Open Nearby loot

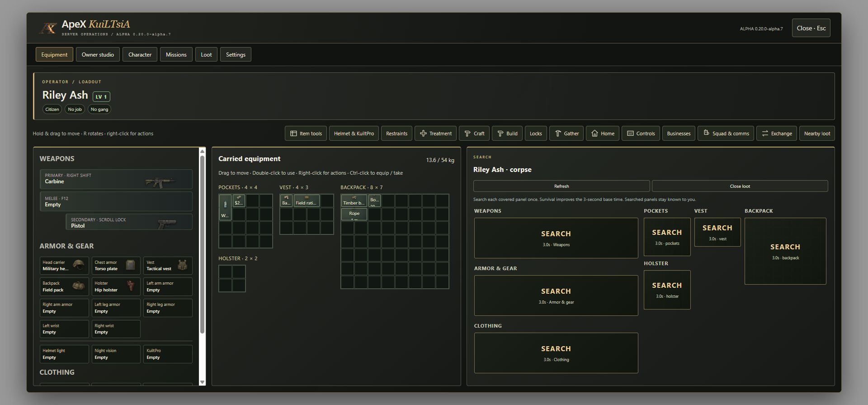(x=817, y=133)
